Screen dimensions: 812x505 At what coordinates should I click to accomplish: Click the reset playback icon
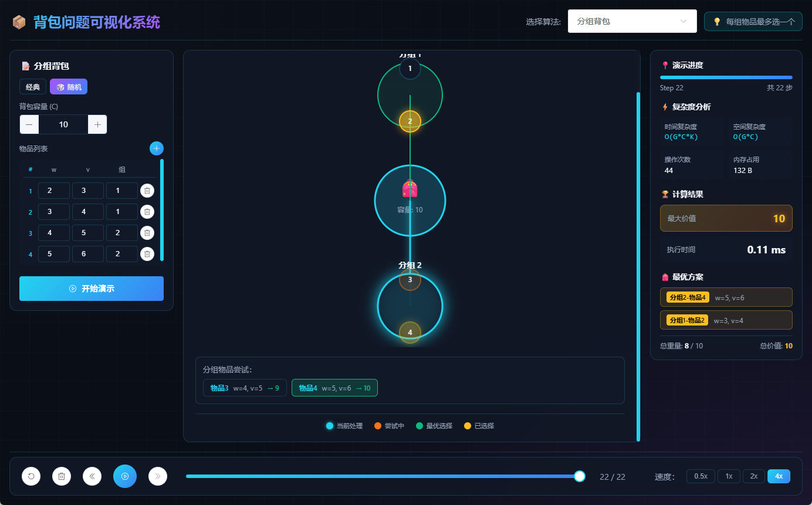(31, 476)
